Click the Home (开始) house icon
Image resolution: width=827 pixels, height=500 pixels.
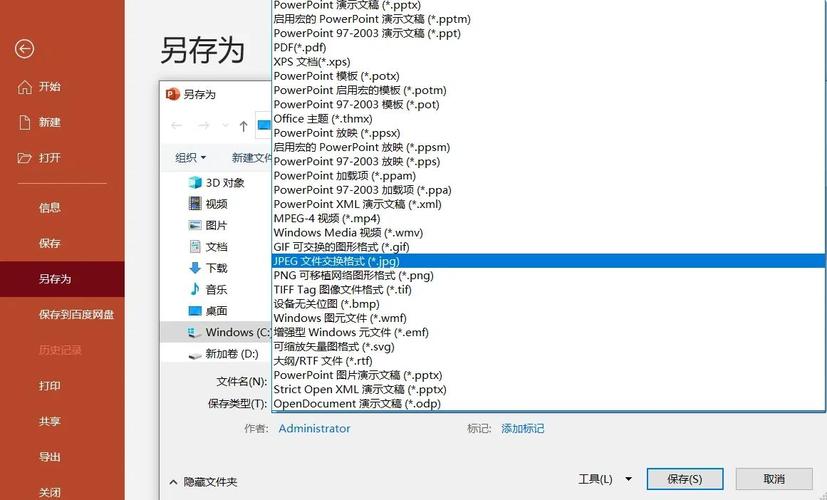click(25, 87)
